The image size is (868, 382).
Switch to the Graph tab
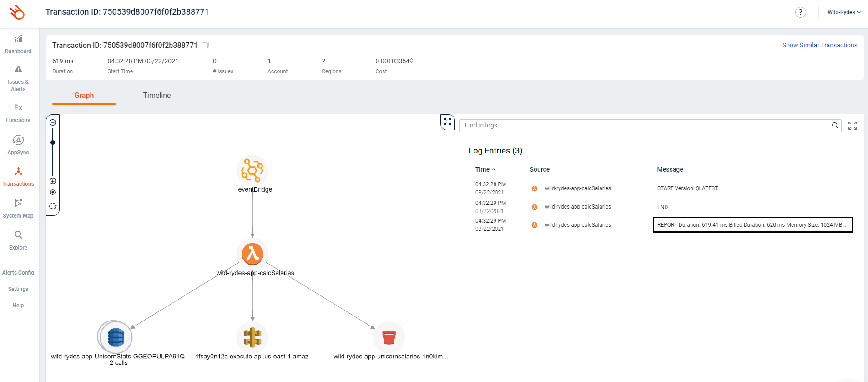(84, 96)
